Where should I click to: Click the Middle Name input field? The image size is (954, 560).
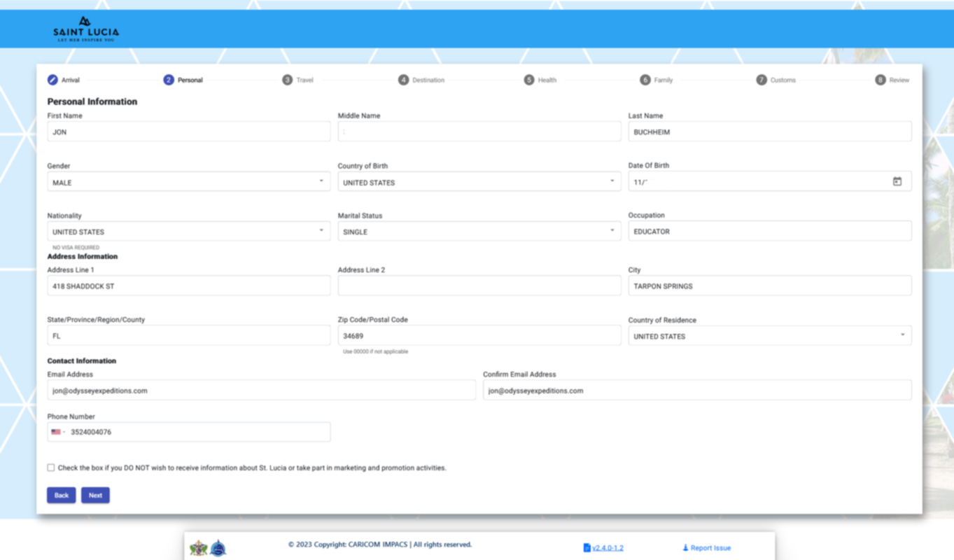coord(479,132)
